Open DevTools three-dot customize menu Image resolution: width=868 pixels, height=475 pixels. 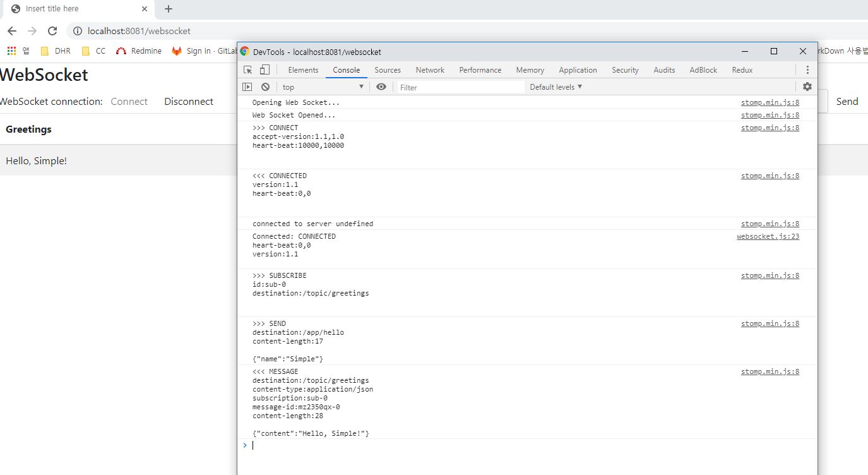807,70
